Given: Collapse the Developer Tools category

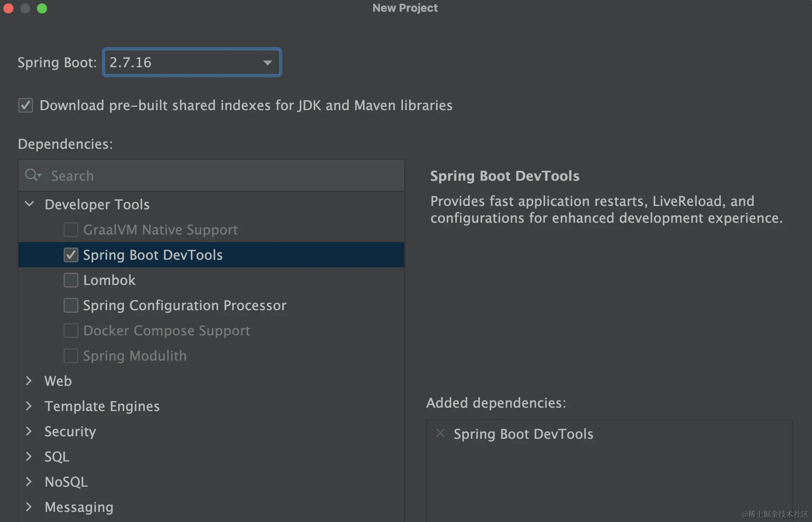Looking at the screenshot, I should pos(29,204).
